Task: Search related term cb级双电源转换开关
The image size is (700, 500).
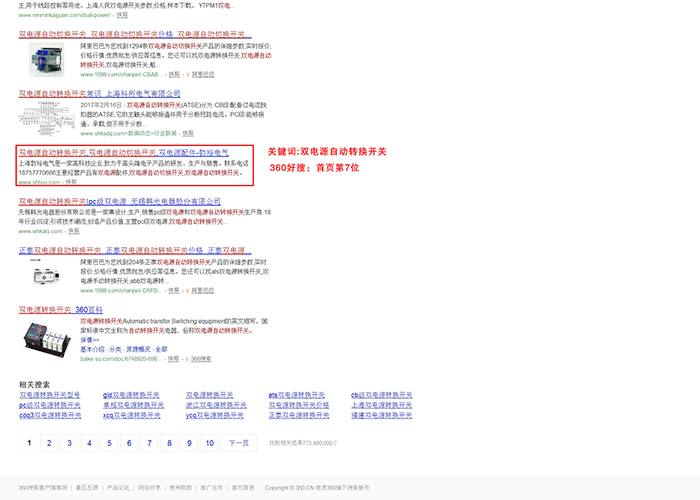Action: coord(382,395)
